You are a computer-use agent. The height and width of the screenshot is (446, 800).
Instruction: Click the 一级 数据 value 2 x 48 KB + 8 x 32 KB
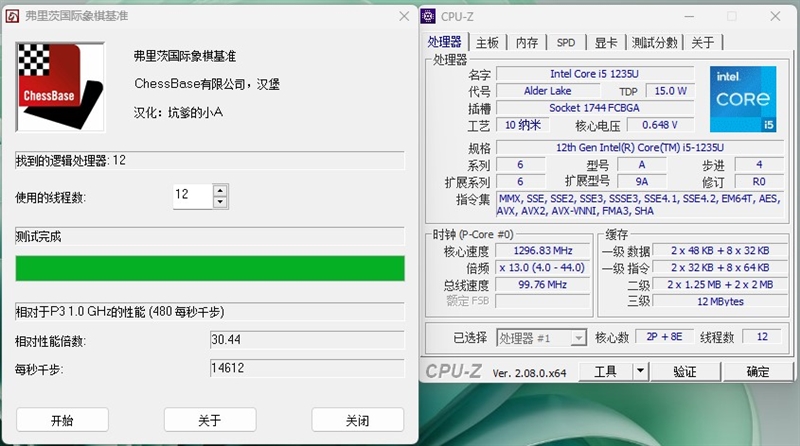pyautogui.click(x=720, y=251)
